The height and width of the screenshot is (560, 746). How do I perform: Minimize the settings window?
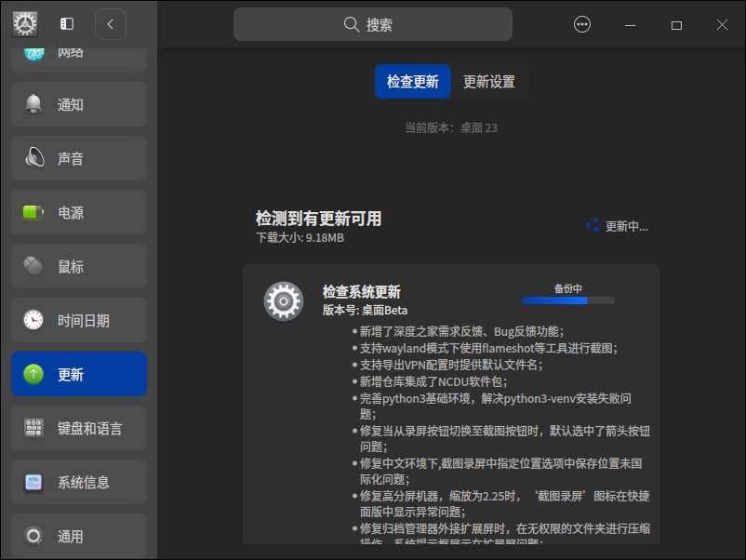pos(630,25)
